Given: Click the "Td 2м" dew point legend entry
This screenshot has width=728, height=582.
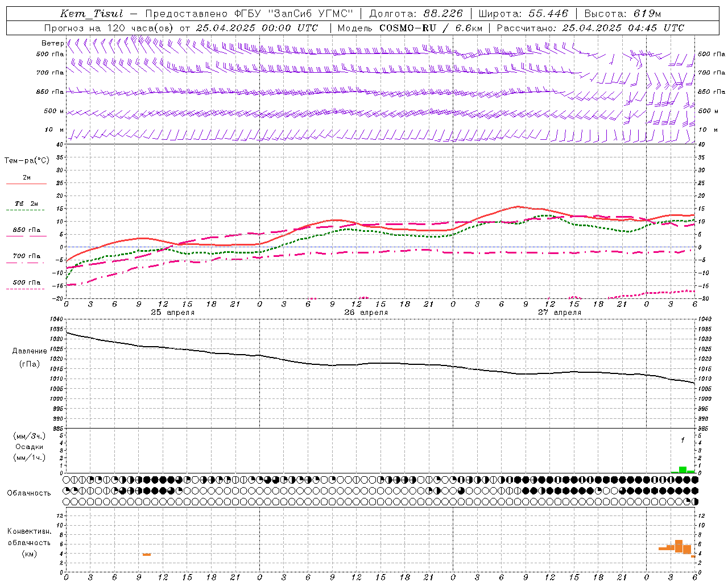Looking at the screenshot, I should [26, 203].
